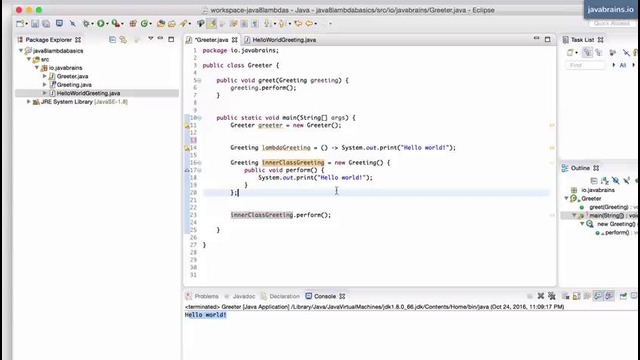The height and width of the screenshot is (360, 640).
Task: Collapse the src folder node
Action: click(29, 59)
